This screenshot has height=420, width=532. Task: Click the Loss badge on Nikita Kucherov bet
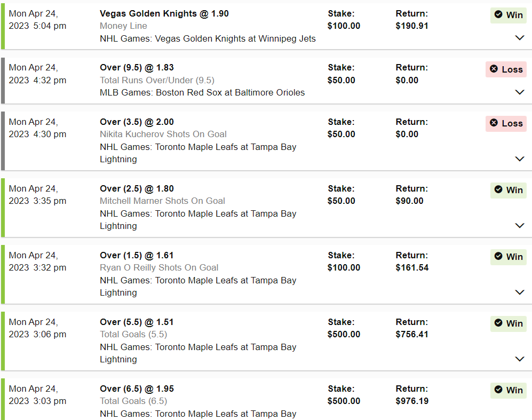[x=506, y=123]
